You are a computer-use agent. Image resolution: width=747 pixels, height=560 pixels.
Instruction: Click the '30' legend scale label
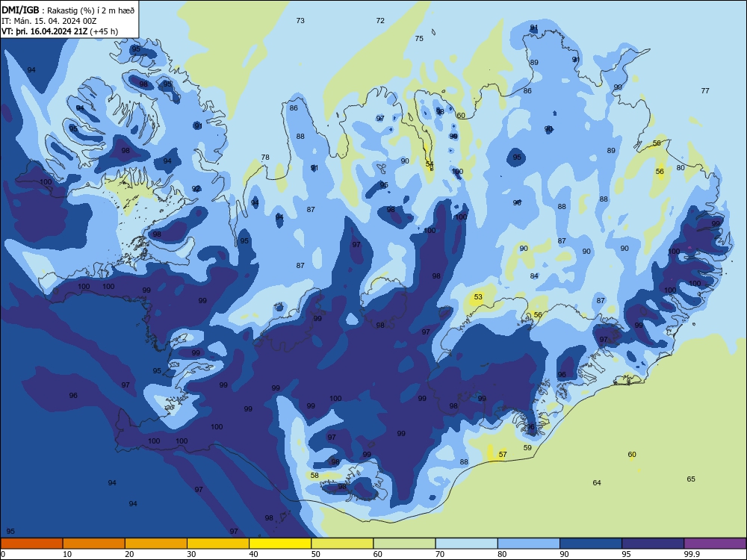[x=191, y=554]
